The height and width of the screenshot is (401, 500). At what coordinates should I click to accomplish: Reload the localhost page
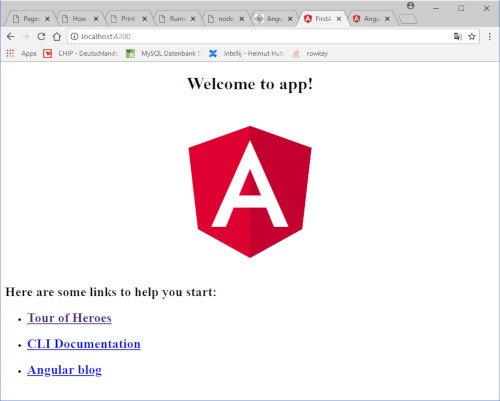tap(41, 36)
